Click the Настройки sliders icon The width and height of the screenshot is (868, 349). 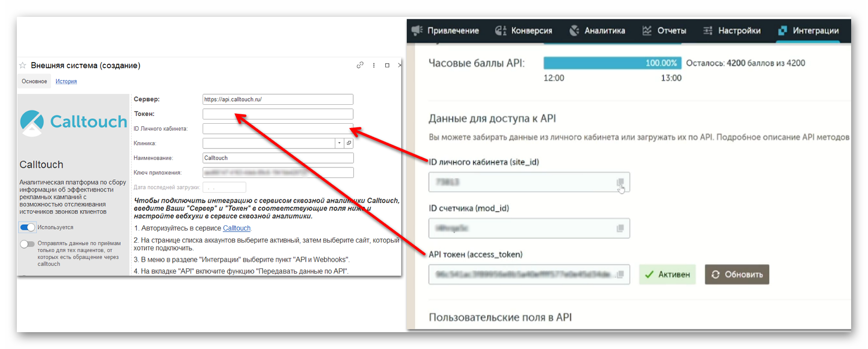[708, 31]
